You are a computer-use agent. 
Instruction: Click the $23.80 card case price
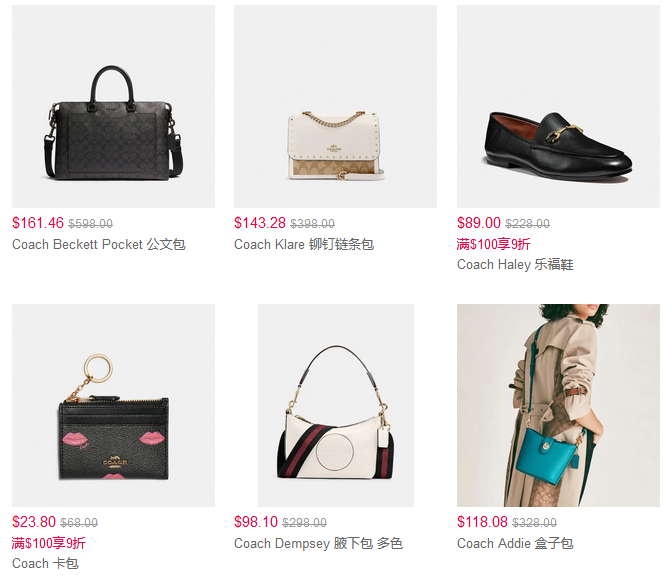click(x=34, y=522)
